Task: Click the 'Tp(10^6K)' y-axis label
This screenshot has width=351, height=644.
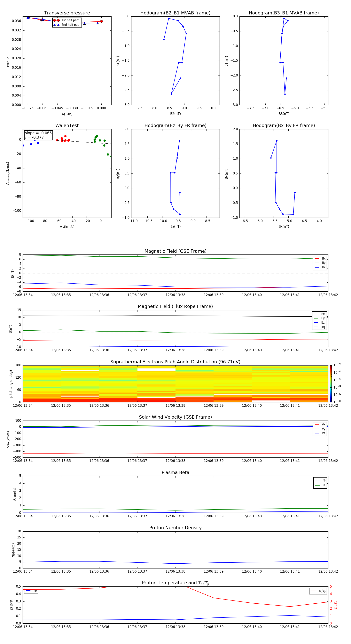Action: click(x=11, y=605)
